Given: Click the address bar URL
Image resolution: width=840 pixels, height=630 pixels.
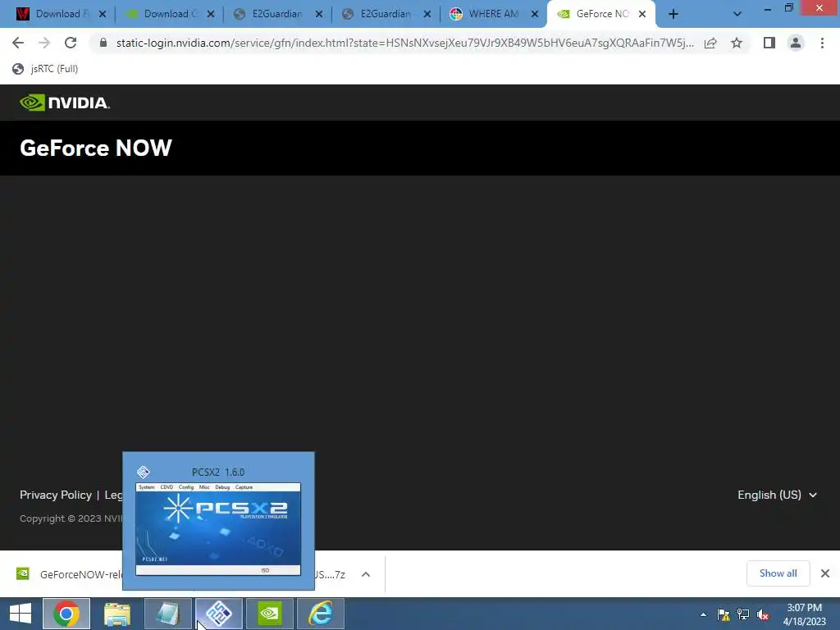Looking at the screenshot, I should pos(404,43).
